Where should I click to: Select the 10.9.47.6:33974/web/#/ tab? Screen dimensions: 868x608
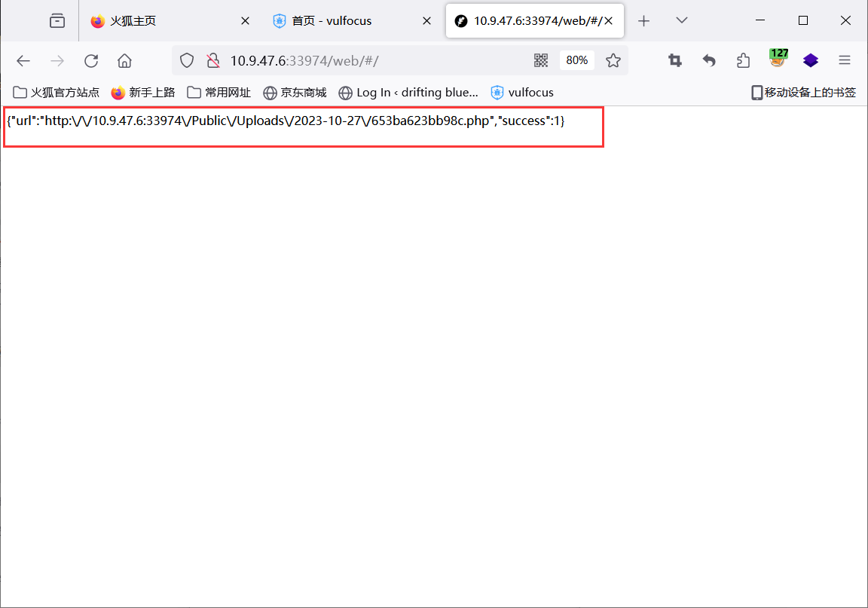(x=535, y=21)
